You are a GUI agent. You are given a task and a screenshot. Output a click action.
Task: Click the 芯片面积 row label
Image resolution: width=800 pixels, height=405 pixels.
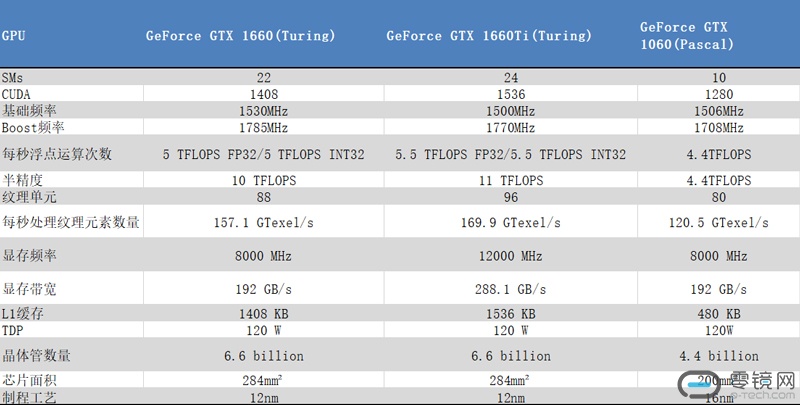pos(29,380)
